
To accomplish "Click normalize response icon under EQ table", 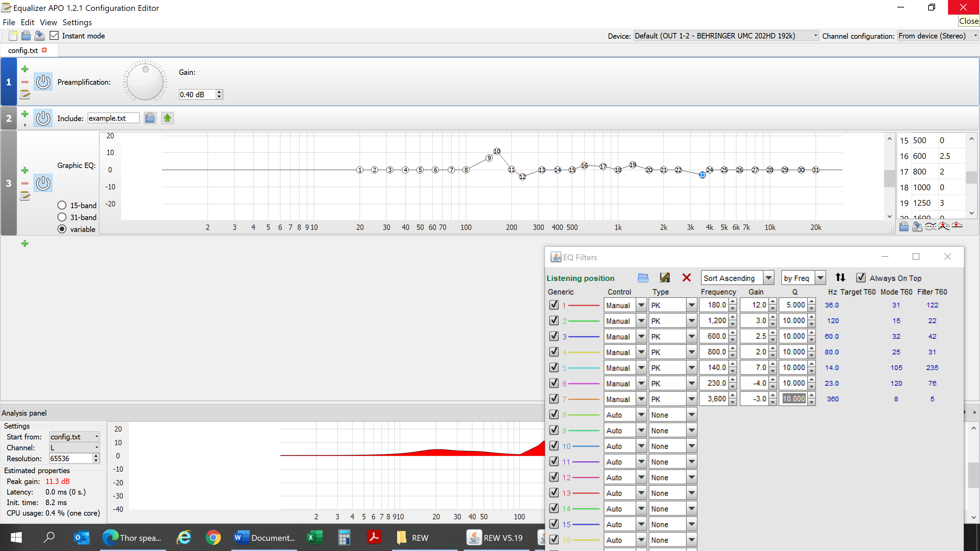I will click(x=944, y=227).
